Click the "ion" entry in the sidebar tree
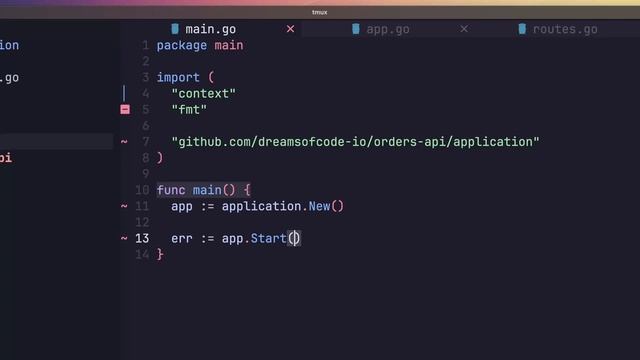640x360 pixels. click(x=9, y=45)
